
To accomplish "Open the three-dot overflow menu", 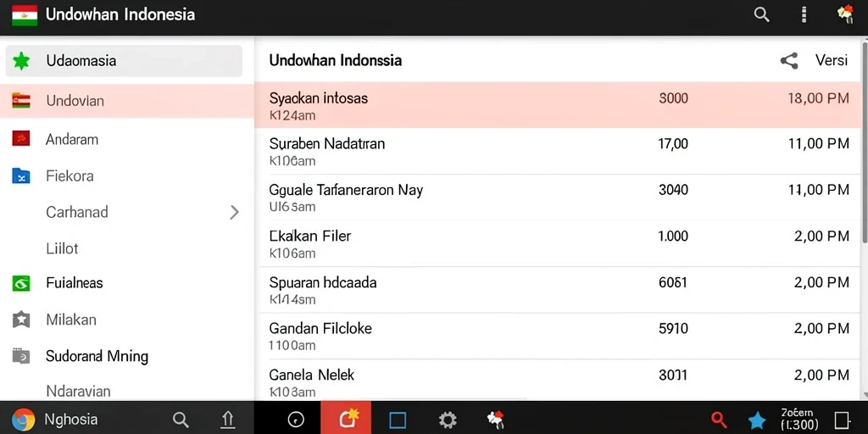I will [x=804, y=15].
